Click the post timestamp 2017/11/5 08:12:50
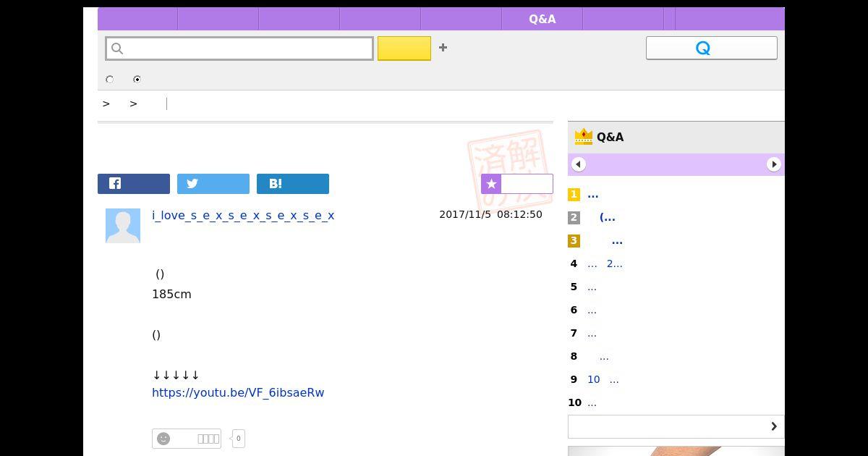The image size is (868, 456). click(490, 215)
